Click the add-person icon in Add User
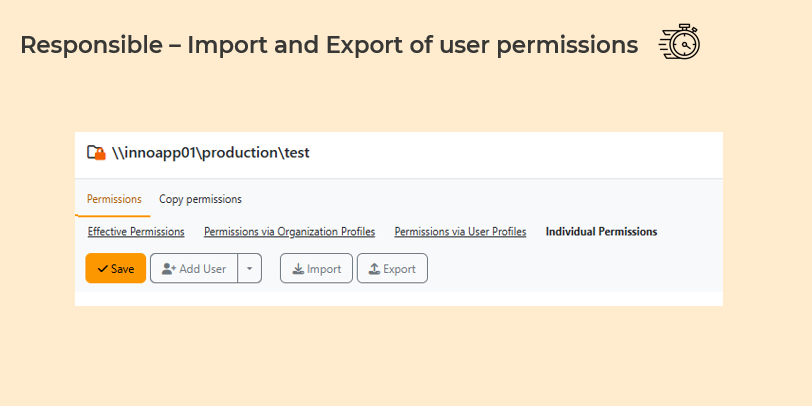Viewport: 812px width, 406px height. pyautogui.click(x=168, y=269)
